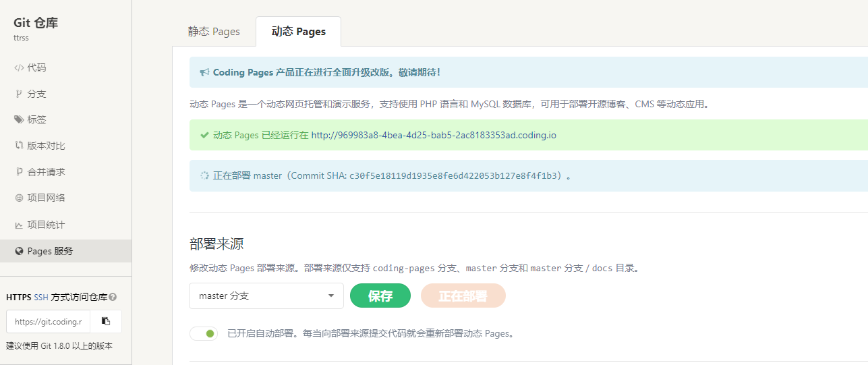Select the 动态 Pages tab
Screen dimensions: 868x365
tap(298, 32)
